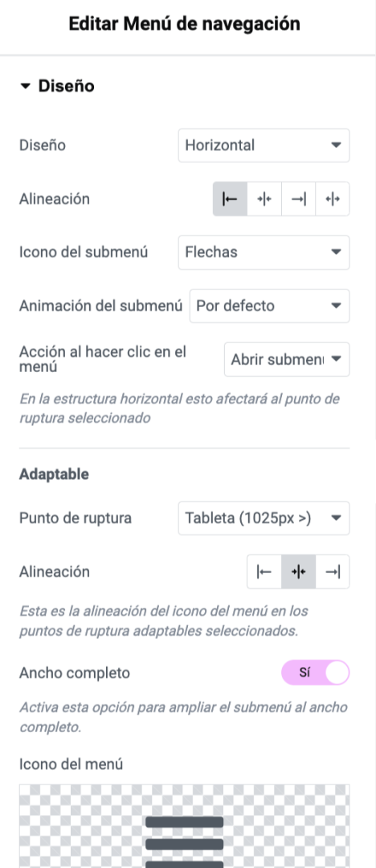Open the Animación del submenú dropdown
376x868 pixels.
(270, 305)
